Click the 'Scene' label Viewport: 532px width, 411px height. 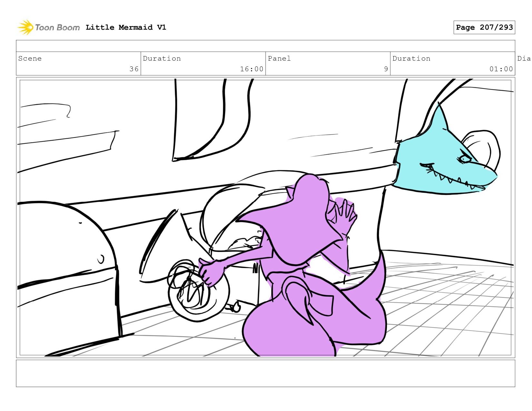[x=30, y=58]
